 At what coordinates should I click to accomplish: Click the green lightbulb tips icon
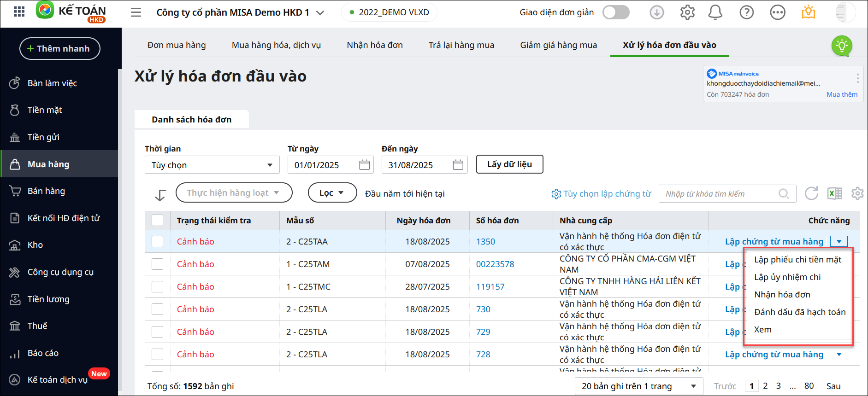tap(842, 46)
